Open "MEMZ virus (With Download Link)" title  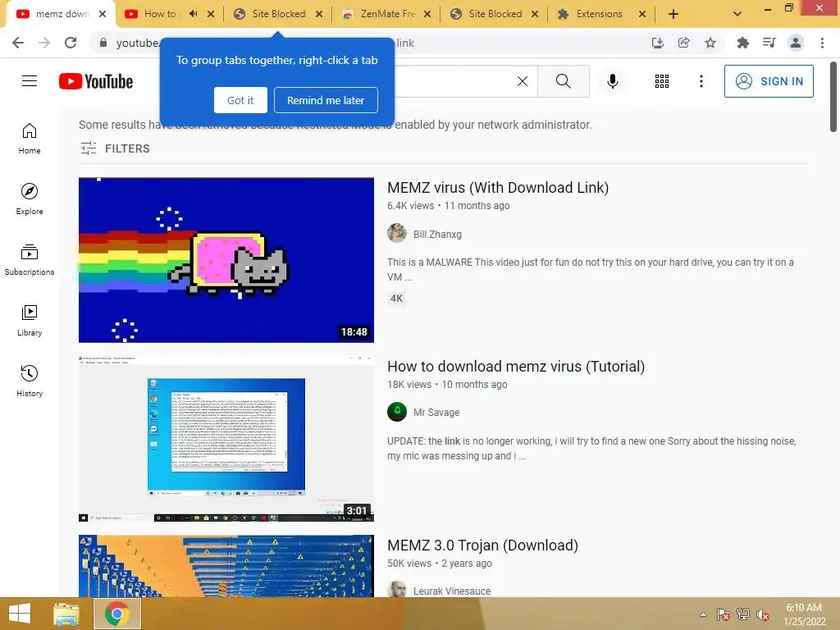click(498, 188)
